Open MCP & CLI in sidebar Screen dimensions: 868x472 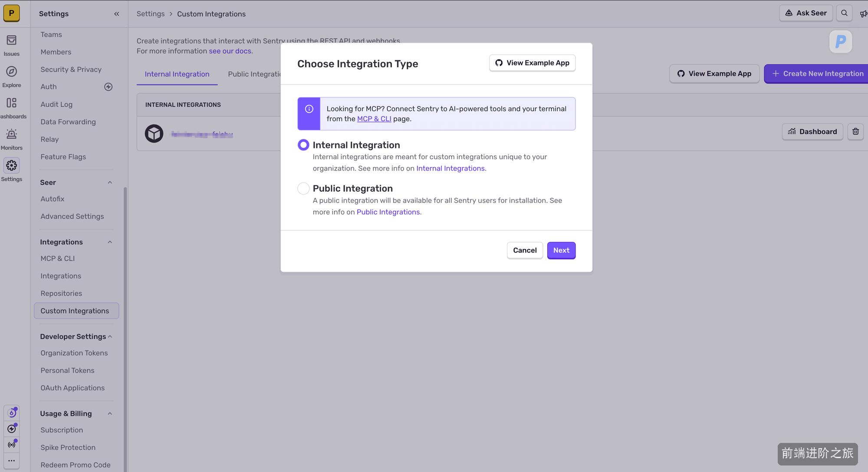pyautogui.click(x=58, y=259)
